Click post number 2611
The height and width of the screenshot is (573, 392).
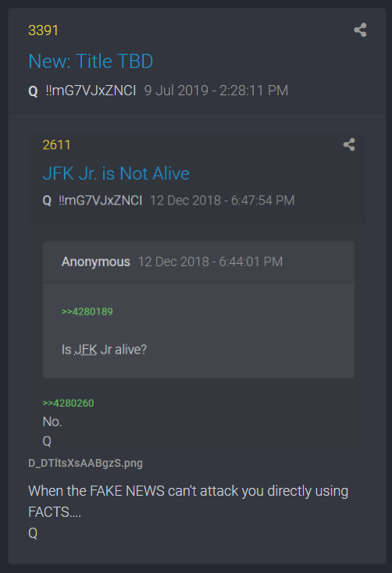pos(56,145)
